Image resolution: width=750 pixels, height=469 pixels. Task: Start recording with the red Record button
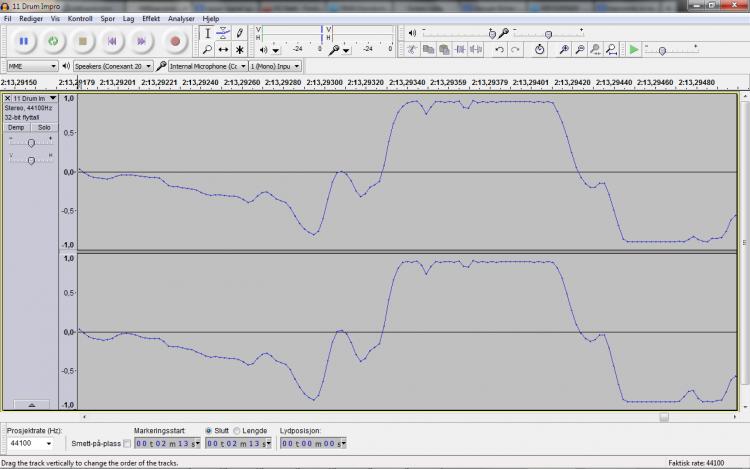175,42
